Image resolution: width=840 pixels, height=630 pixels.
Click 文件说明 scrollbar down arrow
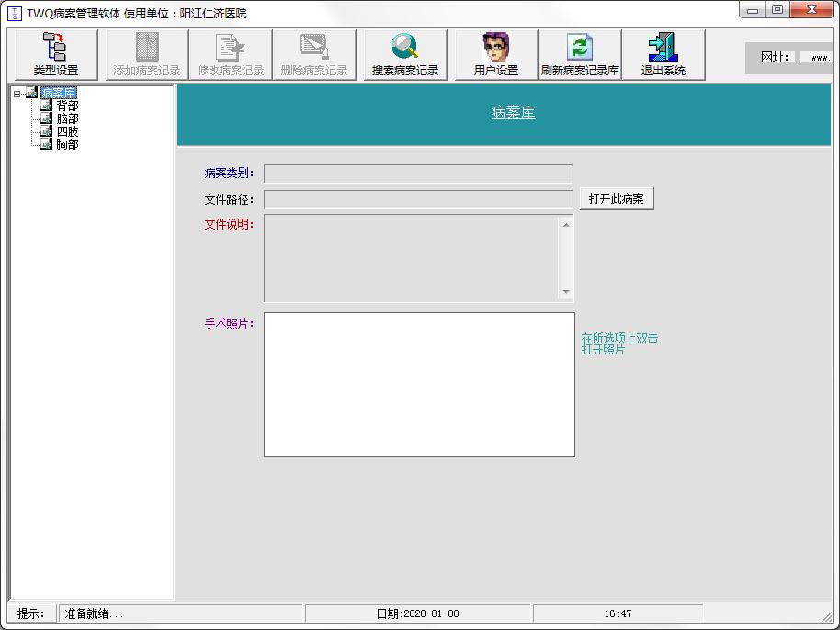566,292
